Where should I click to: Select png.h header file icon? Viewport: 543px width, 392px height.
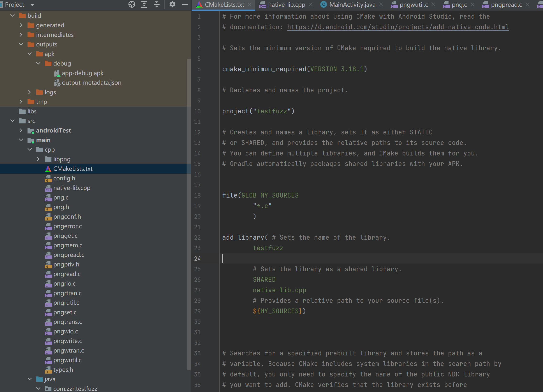coord(48,207)
